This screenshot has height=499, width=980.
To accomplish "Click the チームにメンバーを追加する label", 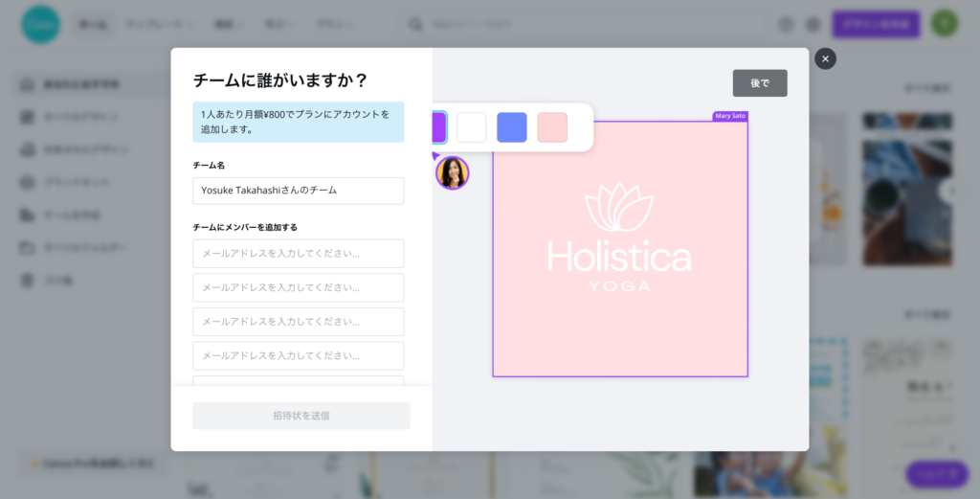I will 245,228.
